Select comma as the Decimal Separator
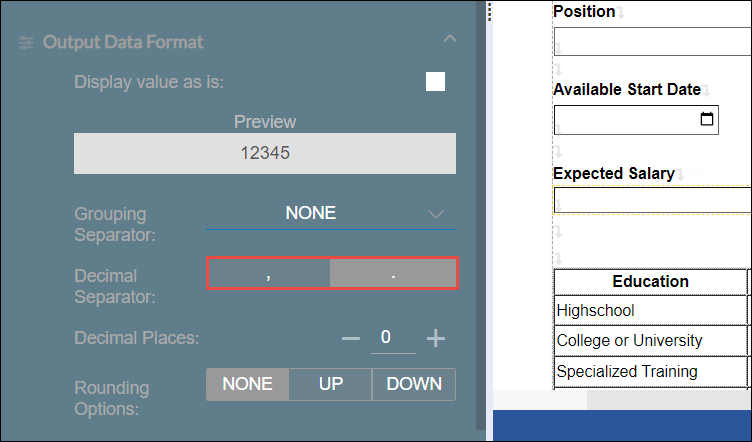Viewport: 752px width, 442px height. point(268,274)
